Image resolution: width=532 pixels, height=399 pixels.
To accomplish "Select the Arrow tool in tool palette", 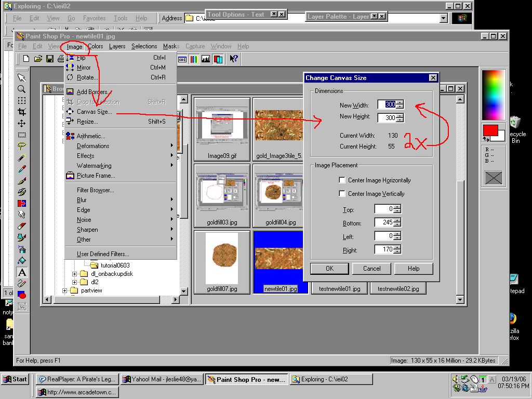I will [22, 78].
